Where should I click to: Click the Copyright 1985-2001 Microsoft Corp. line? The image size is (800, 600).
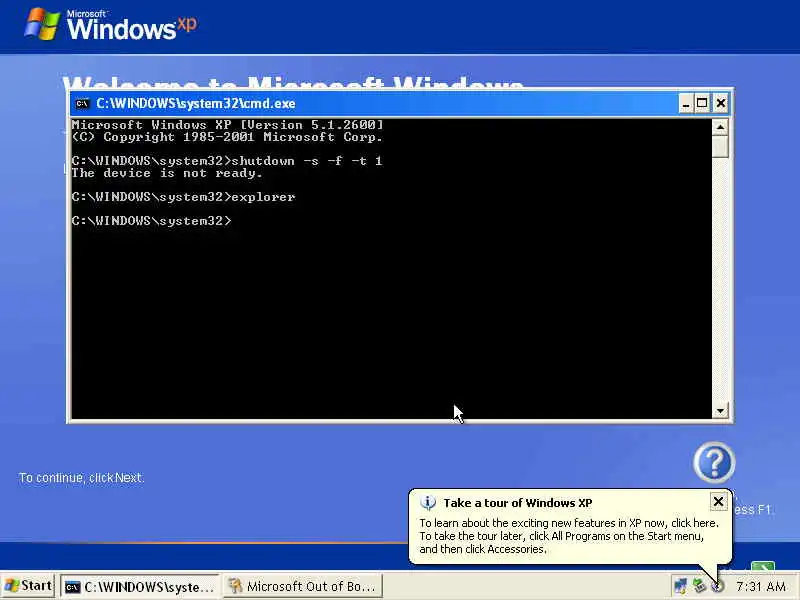point(227,137)
